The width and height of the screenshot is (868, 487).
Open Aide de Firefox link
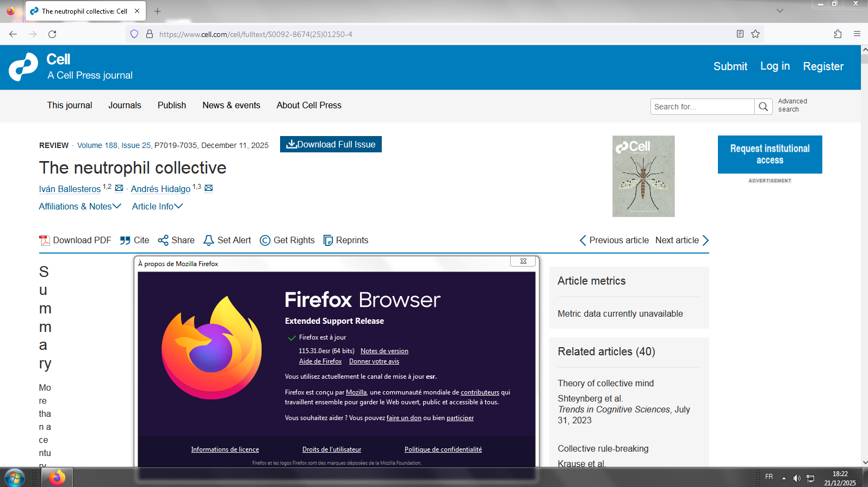pos(320,361)
